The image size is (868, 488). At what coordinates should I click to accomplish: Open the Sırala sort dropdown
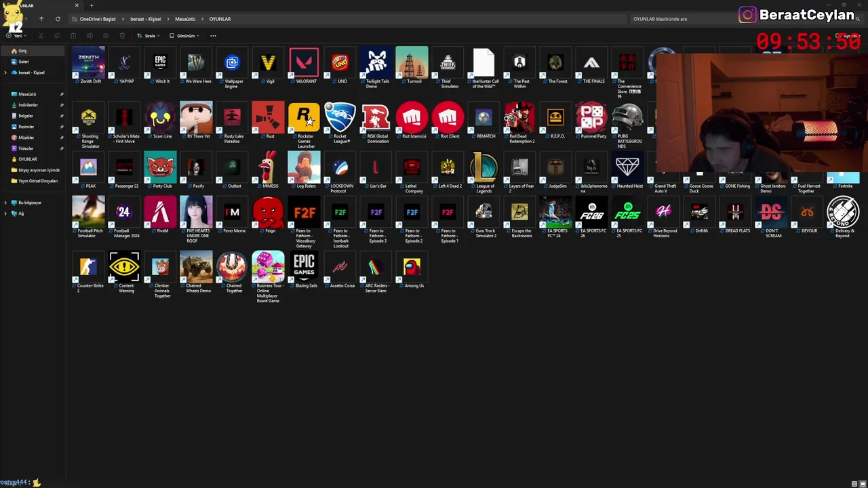(148, 36)
